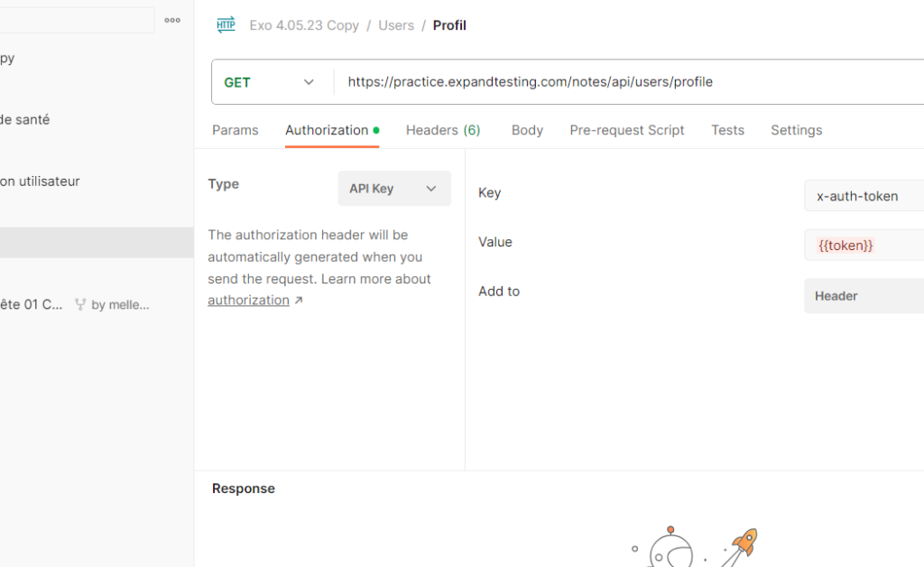Switch to the Params tab
924x567 pixels.
pyautogui.click(x=235, y=130)
